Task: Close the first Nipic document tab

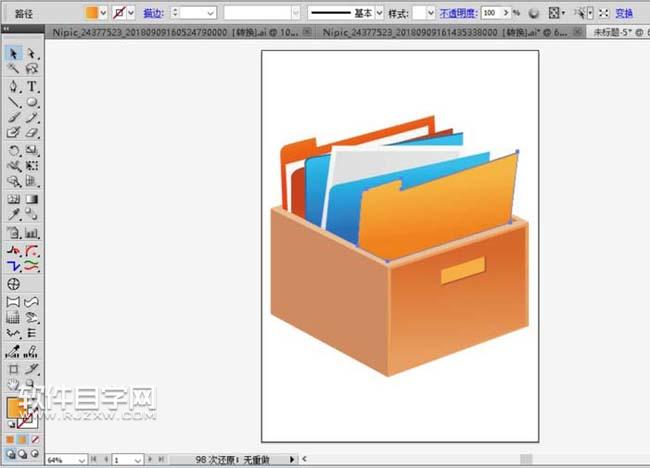Action: click(307, 32)
